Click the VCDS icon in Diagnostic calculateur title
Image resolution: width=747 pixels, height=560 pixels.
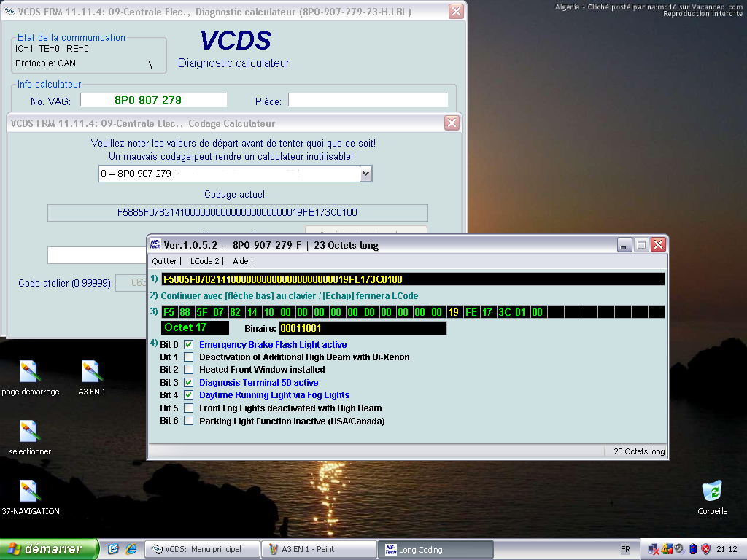9,12
